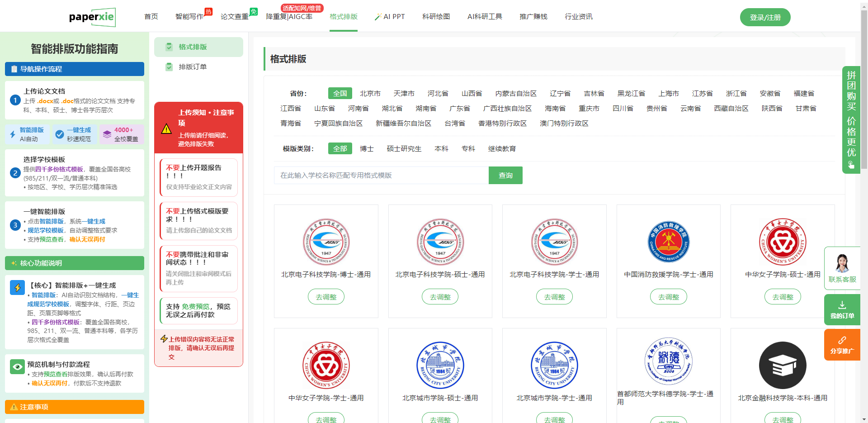The image size is (868, 423).
Task: Click 去调整 for 中国消防救援学院-学士-通用
Action: tap(669, 297)
